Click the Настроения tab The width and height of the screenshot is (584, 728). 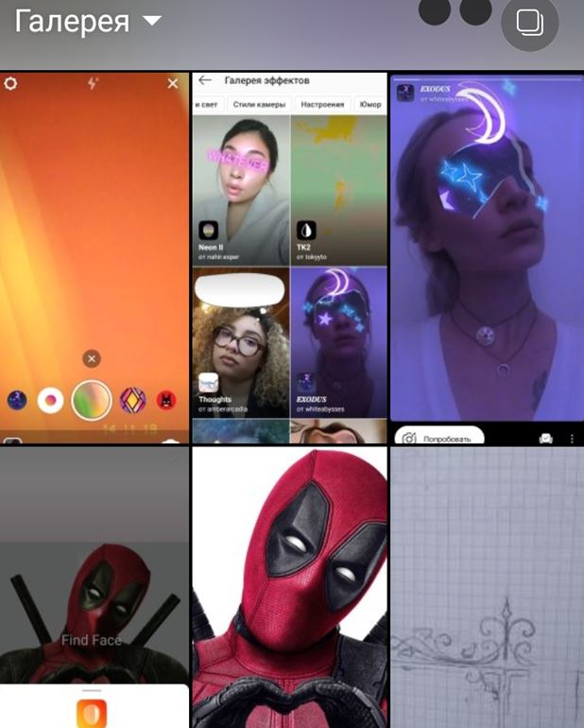(x=322, y=104)
